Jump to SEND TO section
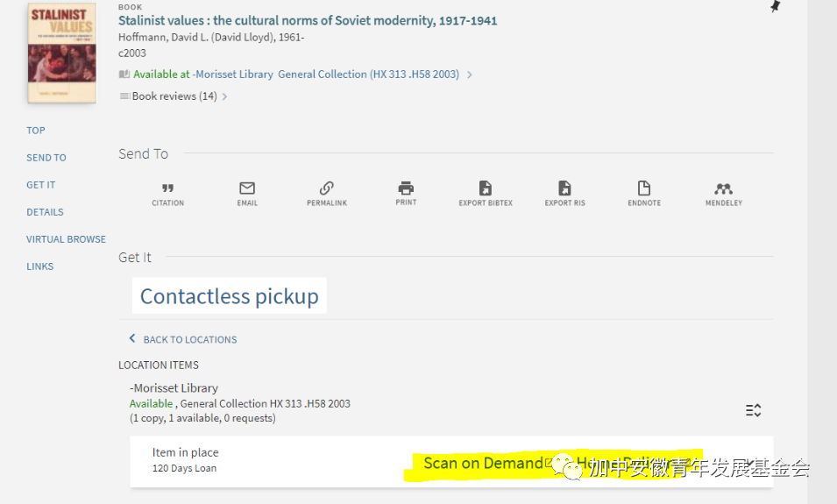The image size is (837, 504). click(46, 158)
